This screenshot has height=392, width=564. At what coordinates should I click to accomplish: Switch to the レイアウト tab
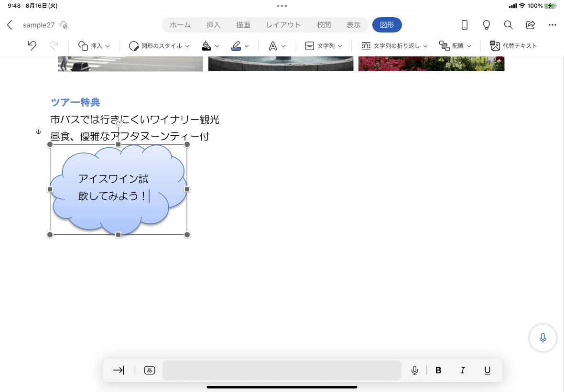pyautogui.click(x=283, y=25)
